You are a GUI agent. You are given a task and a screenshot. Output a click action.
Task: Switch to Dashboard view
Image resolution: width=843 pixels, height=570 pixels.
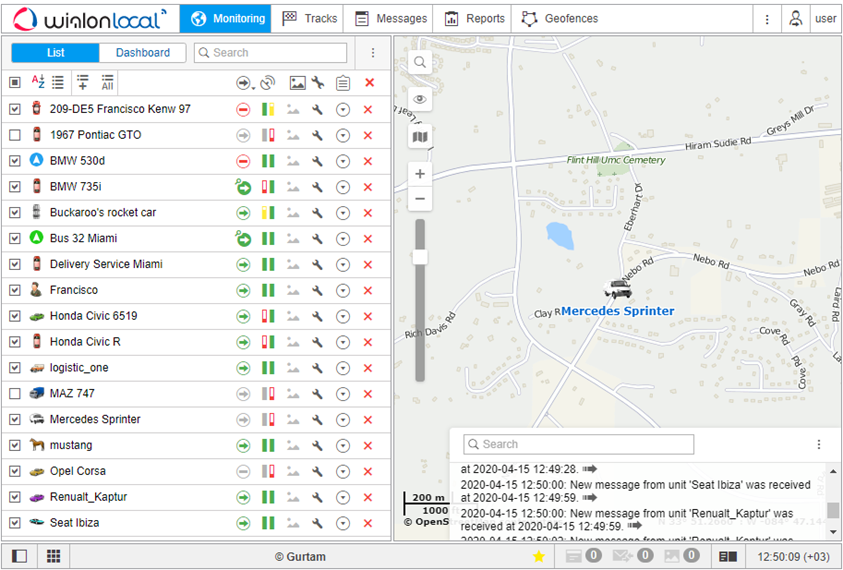[143, 53]
